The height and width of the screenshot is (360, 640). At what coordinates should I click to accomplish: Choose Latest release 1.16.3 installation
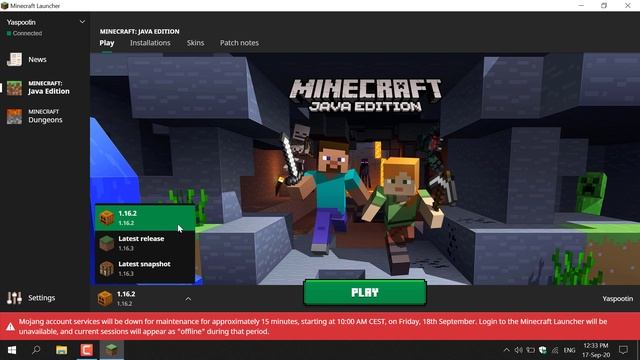[x=145, y=243]
